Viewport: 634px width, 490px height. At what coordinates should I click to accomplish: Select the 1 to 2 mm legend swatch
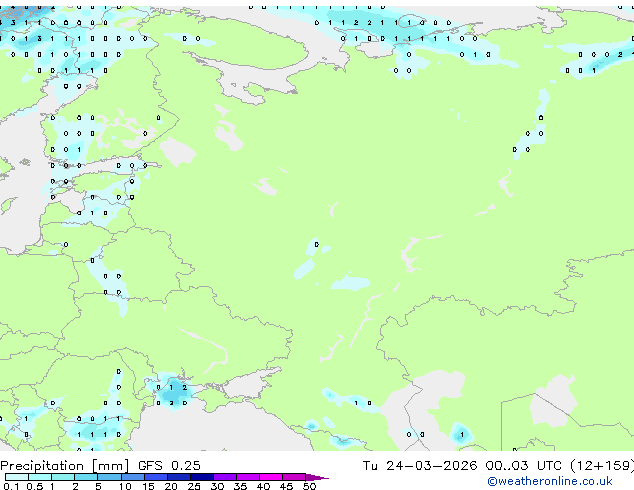tap(63, 477)
